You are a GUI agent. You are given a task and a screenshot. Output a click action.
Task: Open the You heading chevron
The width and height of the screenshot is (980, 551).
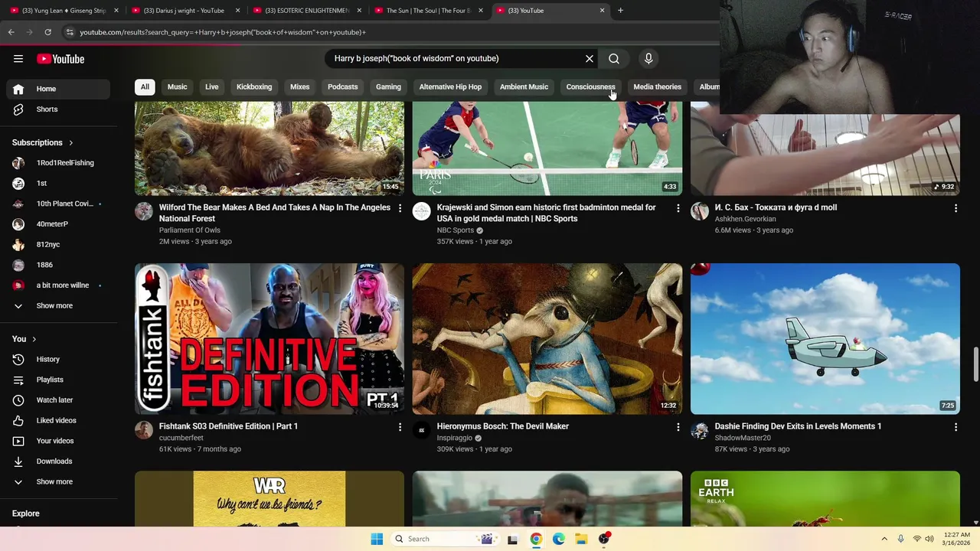pyautogui.click(x=34, y=339)
